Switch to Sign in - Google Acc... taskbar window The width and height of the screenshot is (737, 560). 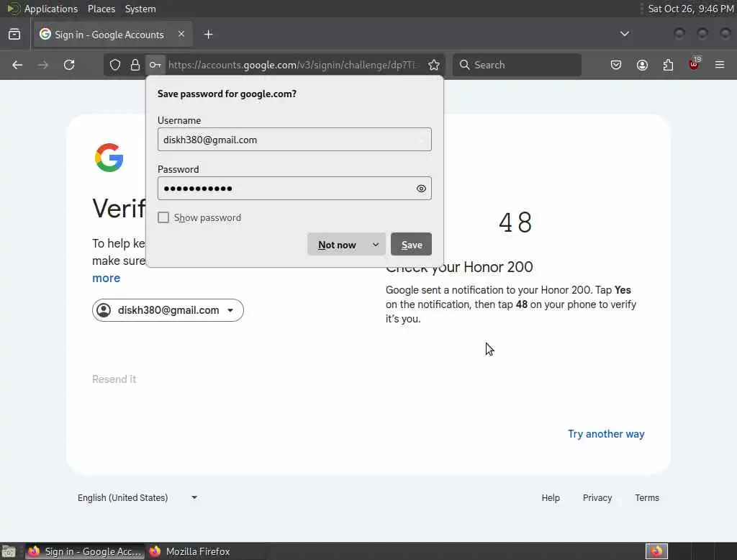point(85,551)
